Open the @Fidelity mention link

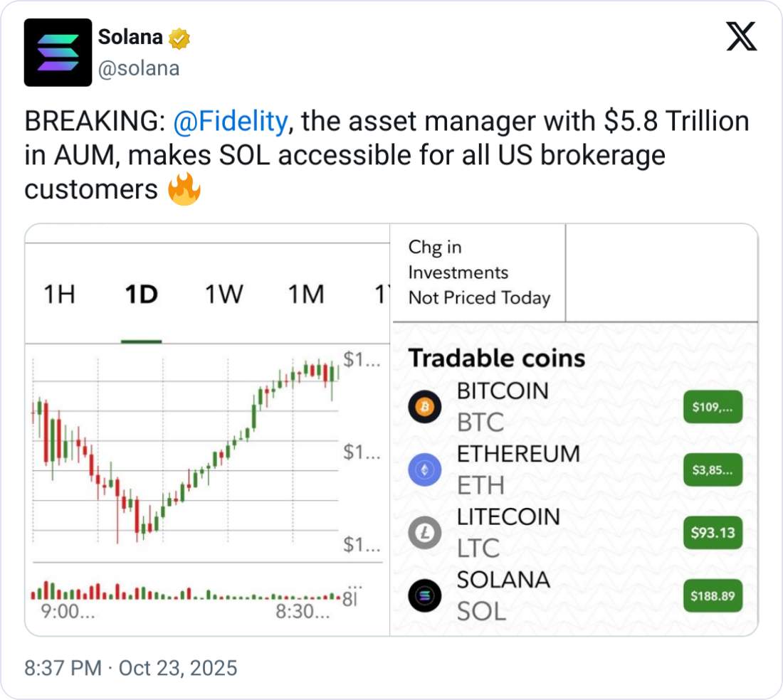tap(230, 122)
